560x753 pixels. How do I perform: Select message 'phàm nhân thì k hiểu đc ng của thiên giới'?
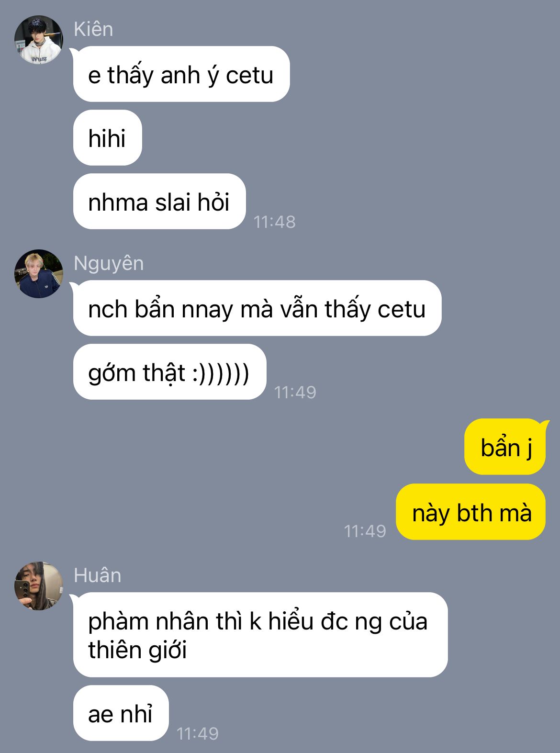tap(260, 635)
